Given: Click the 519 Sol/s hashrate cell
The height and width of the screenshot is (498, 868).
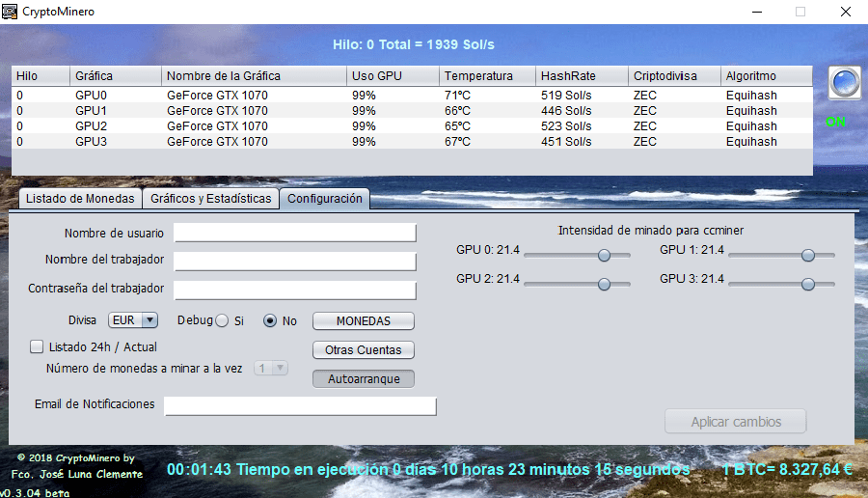Looking at the screenshot, I should click(x=582, y=96).
